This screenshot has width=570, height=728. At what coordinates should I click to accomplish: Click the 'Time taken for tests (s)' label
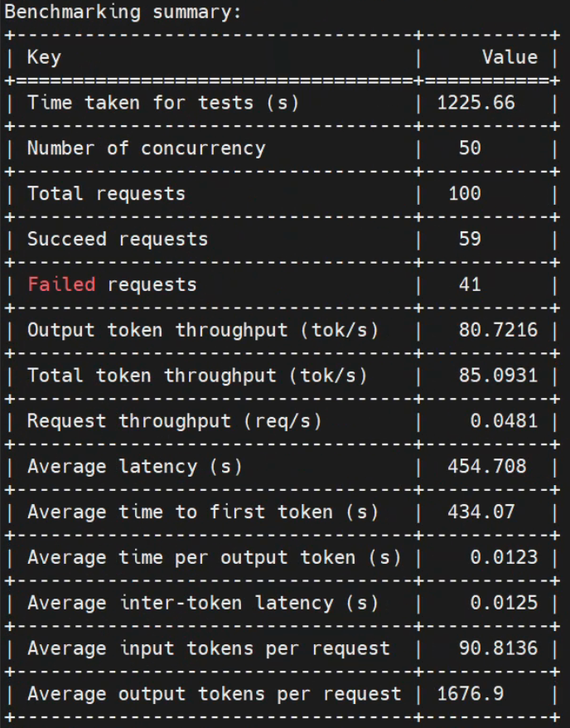click(163, 103)
